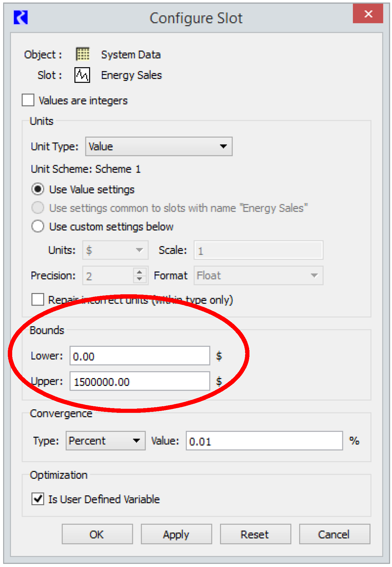Click the Apply button
This screenshot has width=392, height=567.
[176, 534]
